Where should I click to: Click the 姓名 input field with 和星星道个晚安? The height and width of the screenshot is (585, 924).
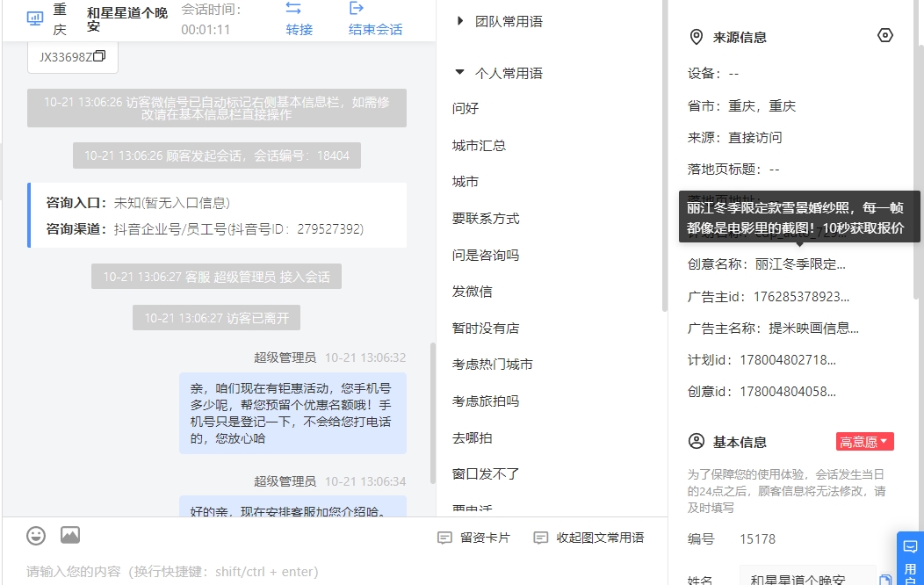pyautogui.click(x=807, y=577)
